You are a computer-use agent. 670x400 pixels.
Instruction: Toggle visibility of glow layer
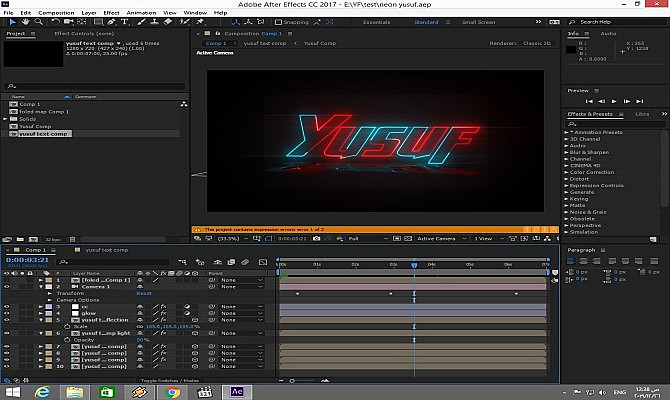click(6, 313)
